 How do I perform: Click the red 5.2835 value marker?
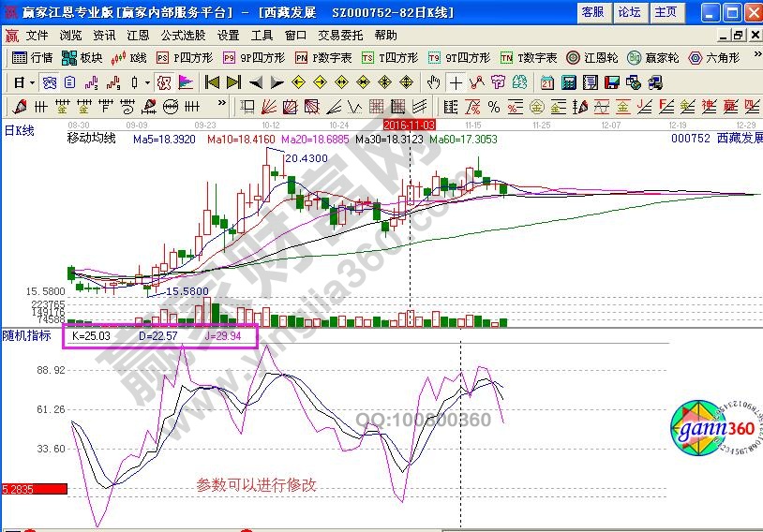point(34,488)
